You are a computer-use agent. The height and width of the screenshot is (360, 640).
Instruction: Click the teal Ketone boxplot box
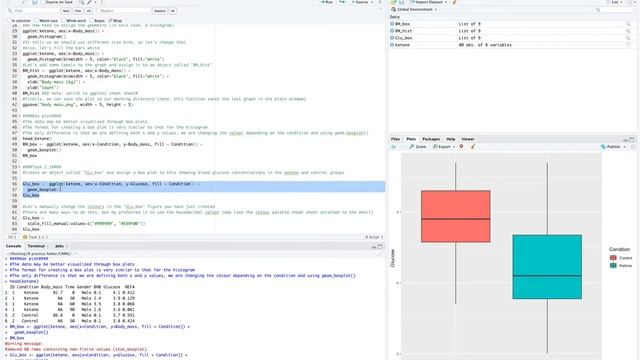click(547, 267)
